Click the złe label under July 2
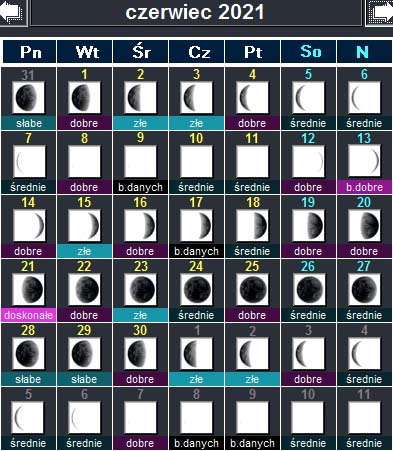 point(252,379)
